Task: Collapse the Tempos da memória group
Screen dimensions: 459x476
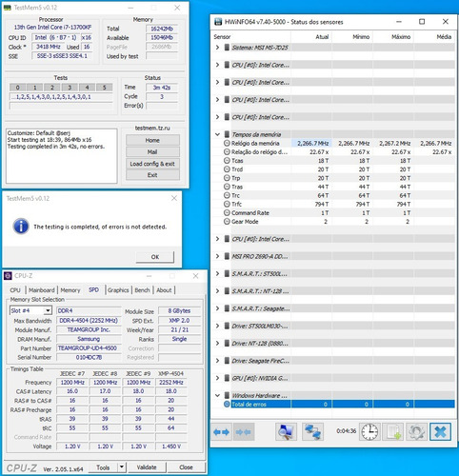Action: coord(217,134)
